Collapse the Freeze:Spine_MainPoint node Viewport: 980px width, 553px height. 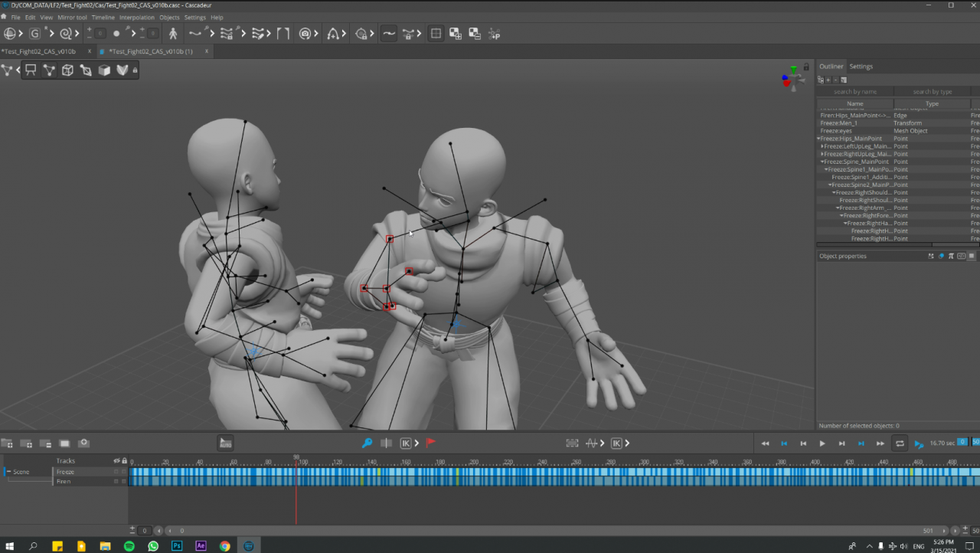click(822, 162)
